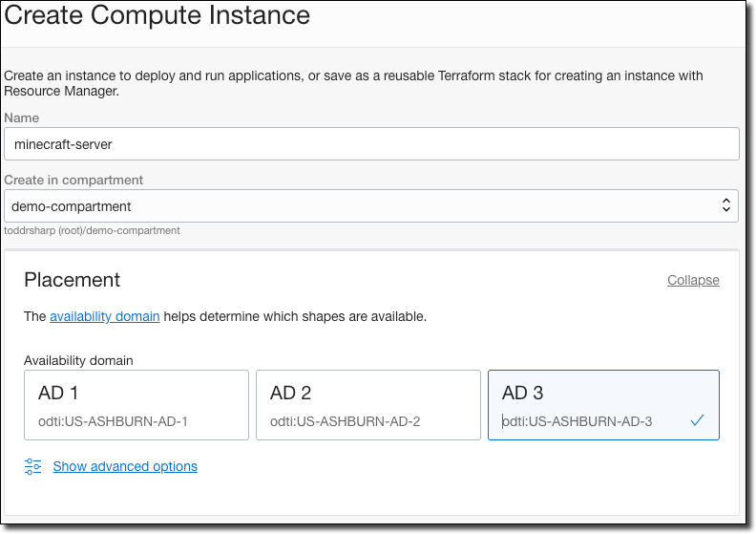
Task: Click the odti:US-ASHBURN-AD-2 identifier text
Action: (x=345, y=421)
